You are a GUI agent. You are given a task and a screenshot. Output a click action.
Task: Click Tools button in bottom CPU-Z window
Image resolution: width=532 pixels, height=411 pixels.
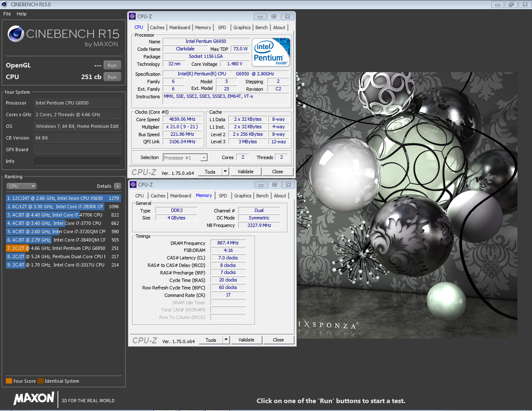coord(211,340)
